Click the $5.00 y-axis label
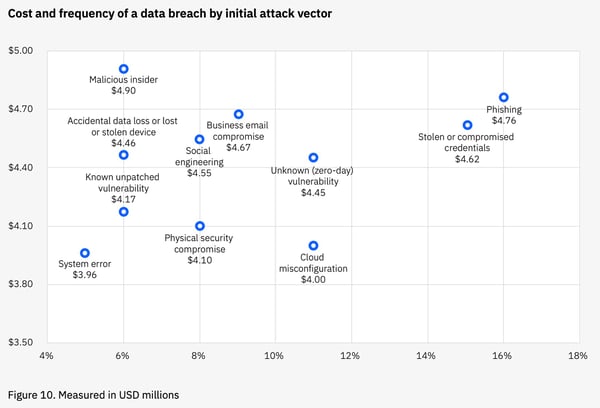The image size is (600, 408). coord(21,50)
